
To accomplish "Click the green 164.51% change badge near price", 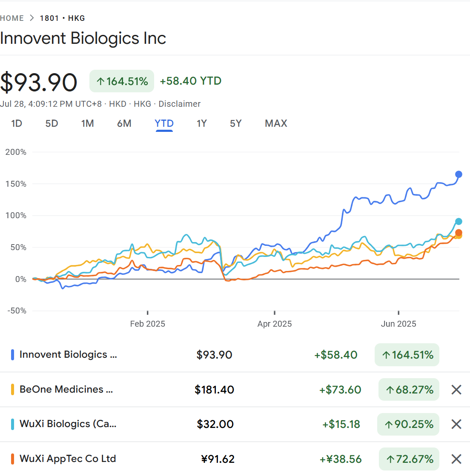I will point(122,81).
